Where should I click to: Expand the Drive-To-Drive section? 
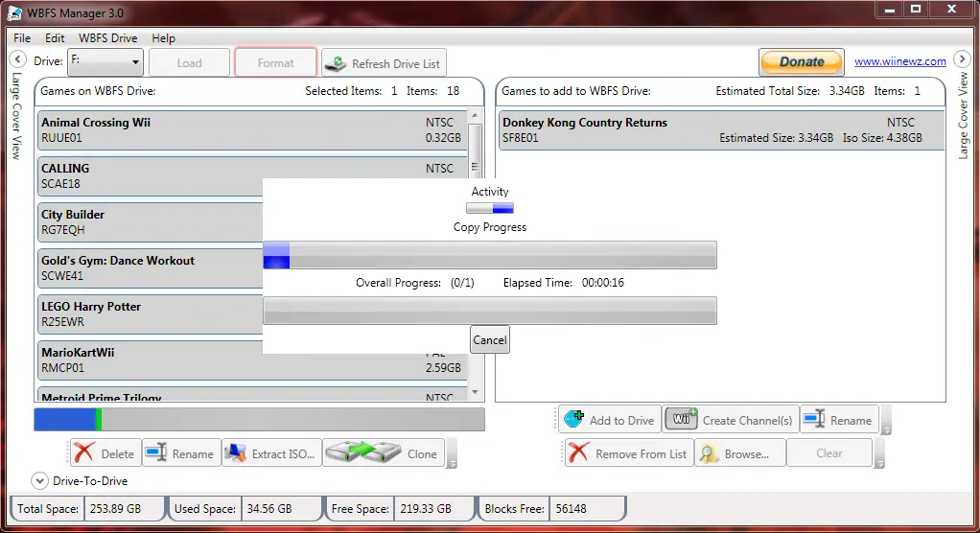(38, 480)
